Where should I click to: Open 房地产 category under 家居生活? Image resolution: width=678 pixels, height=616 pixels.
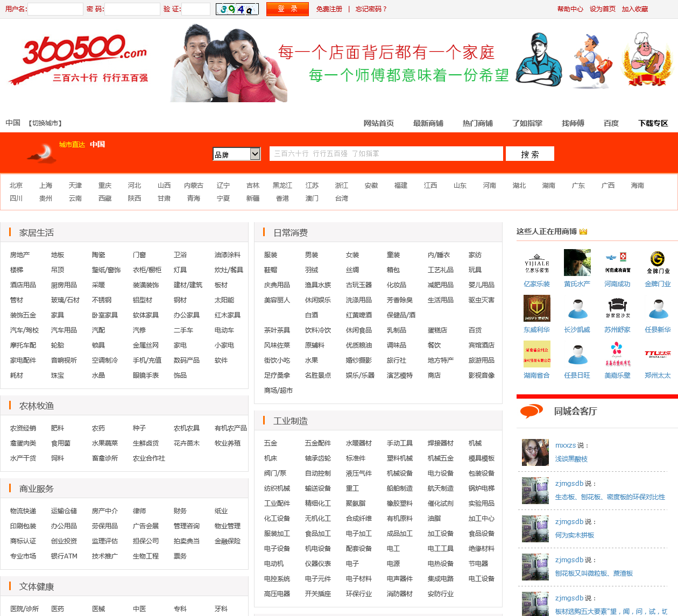pyautogui.click(x=20, y=255)
